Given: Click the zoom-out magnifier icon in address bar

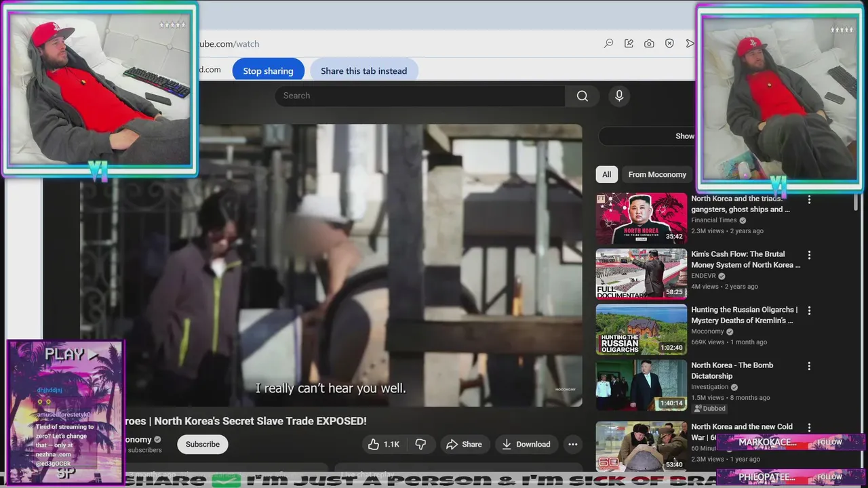Looking at the screenshot, I should pyautogui.click(x=608, y=43).
